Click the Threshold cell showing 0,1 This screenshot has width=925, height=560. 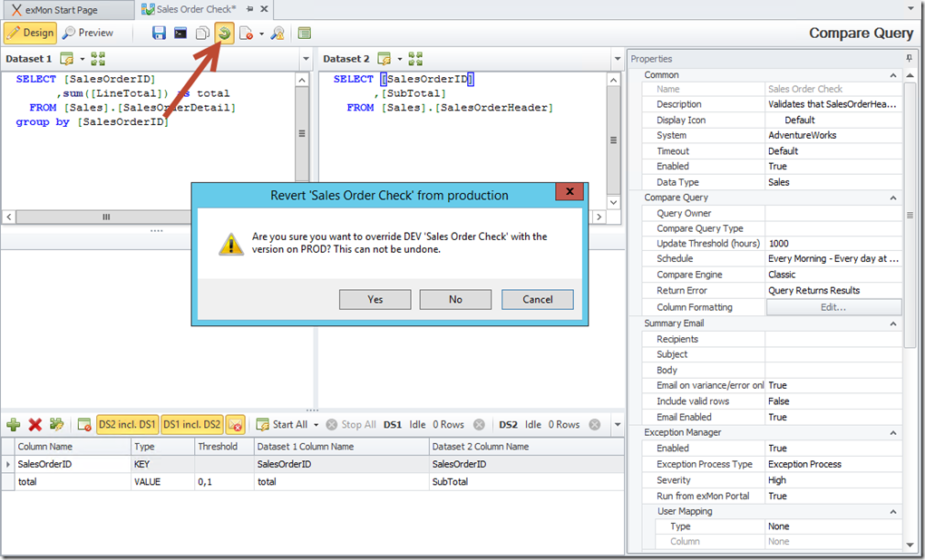224,481
